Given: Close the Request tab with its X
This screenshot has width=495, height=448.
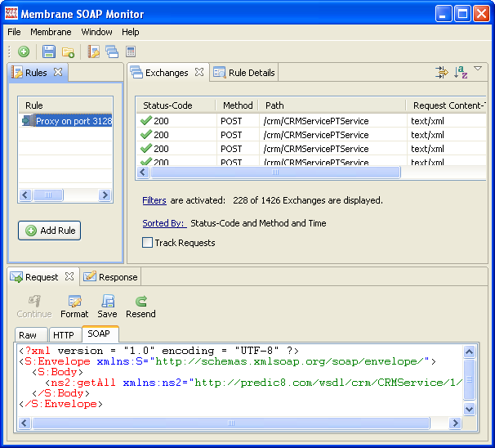Looking at the screenshot, I should [x=69, y=276].
